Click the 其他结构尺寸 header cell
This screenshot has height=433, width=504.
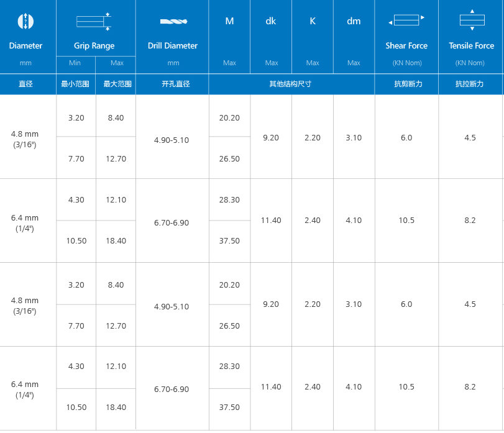[291, 84]
